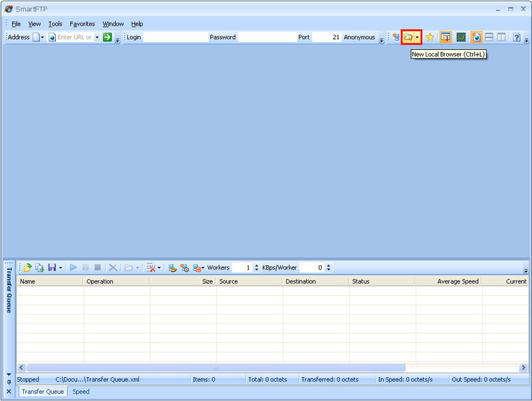532x401 pixels.
Task: Click the Login input field
Action: coord(176,37)
